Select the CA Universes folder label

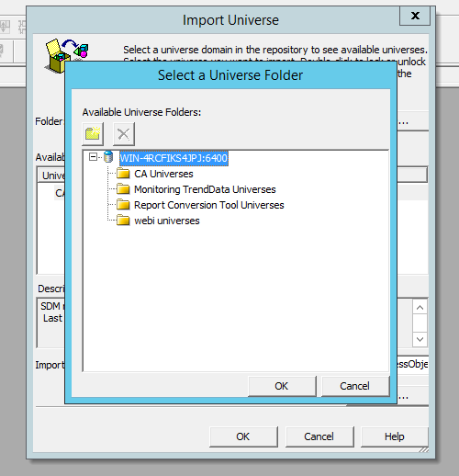click(x=163, y=174)
